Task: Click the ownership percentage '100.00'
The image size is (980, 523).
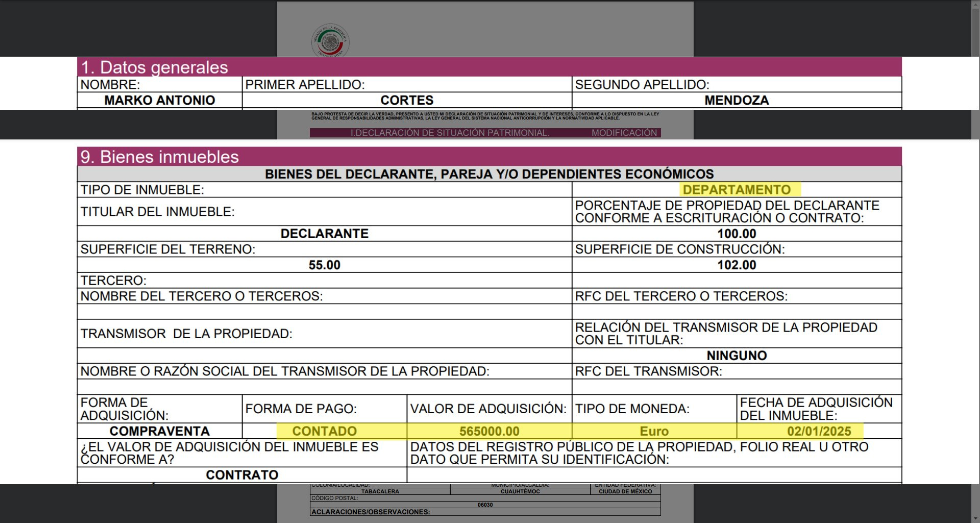Action: [737, 234]
